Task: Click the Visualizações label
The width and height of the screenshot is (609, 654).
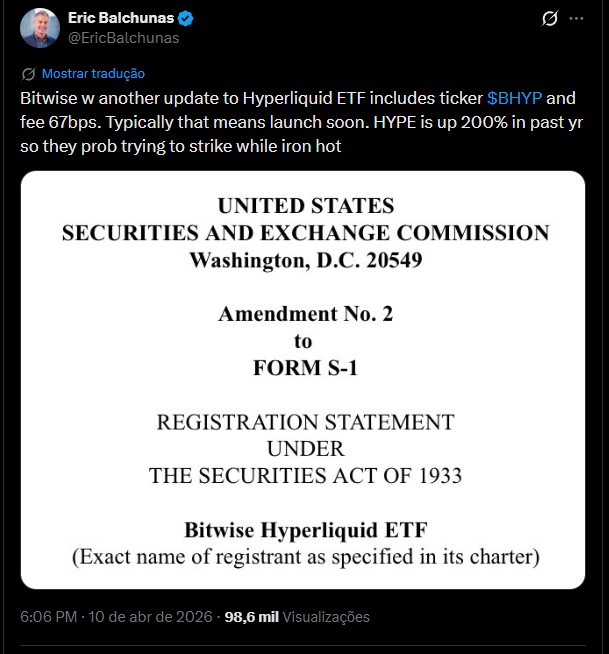Action: [326, 617]
